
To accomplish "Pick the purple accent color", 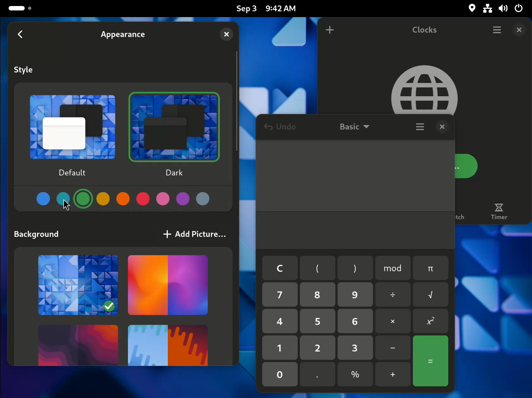I will pos(183,199).
